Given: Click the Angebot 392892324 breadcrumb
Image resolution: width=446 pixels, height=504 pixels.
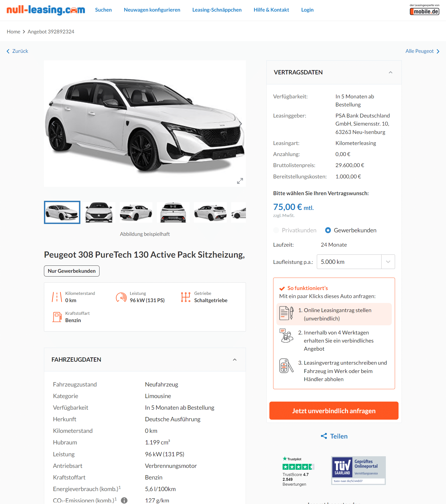Looking at the screenshot, I should click(x=51, y=32).
